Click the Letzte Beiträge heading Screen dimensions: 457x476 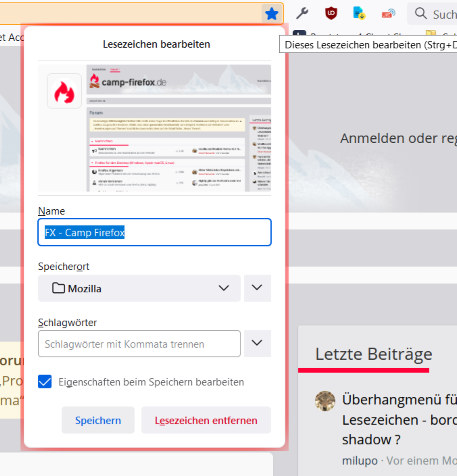point(374,354)
